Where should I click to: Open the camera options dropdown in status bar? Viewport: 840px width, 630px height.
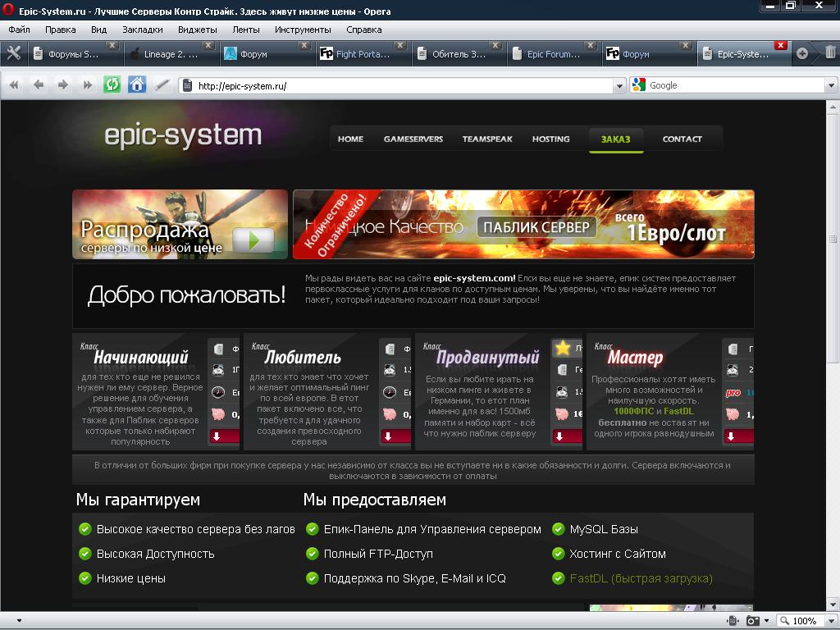(x=767, y=621)
